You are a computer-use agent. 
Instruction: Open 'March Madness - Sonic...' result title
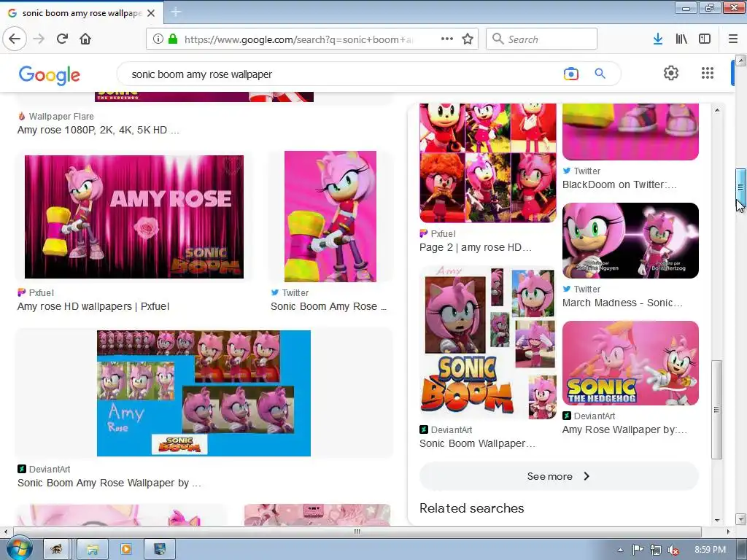[x=622, y=303]
